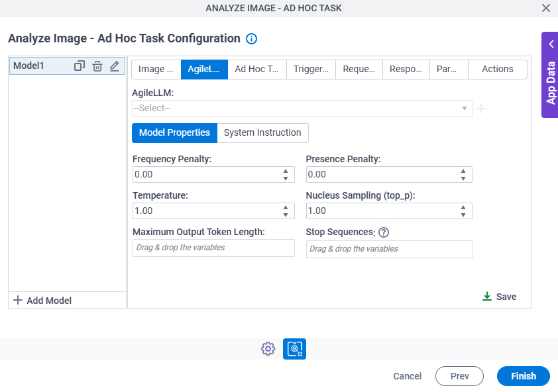
Task: Click the plus icon beside AgileLLM dropdown
Action: [481, 109]
